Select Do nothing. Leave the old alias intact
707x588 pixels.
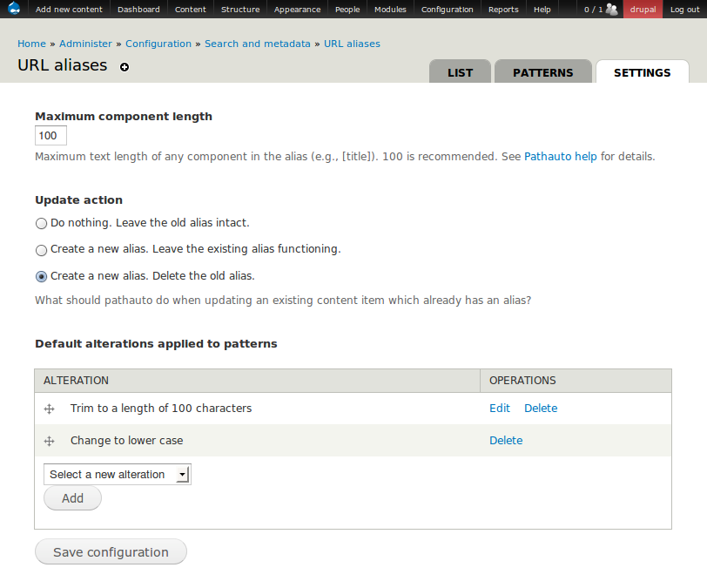[41, 223]
